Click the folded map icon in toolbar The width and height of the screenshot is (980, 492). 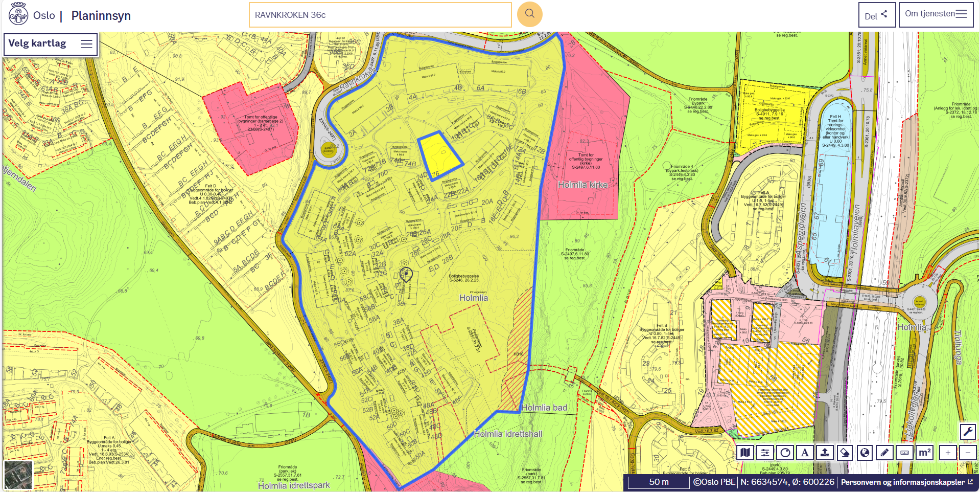pyautogui.click(x=745, y=453)
